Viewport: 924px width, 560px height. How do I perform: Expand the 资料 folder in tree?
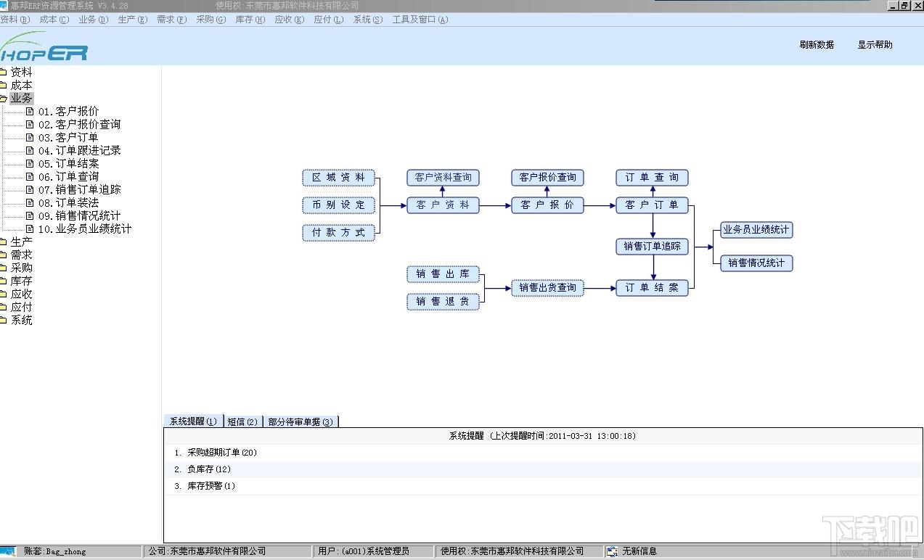pos(3,73)
